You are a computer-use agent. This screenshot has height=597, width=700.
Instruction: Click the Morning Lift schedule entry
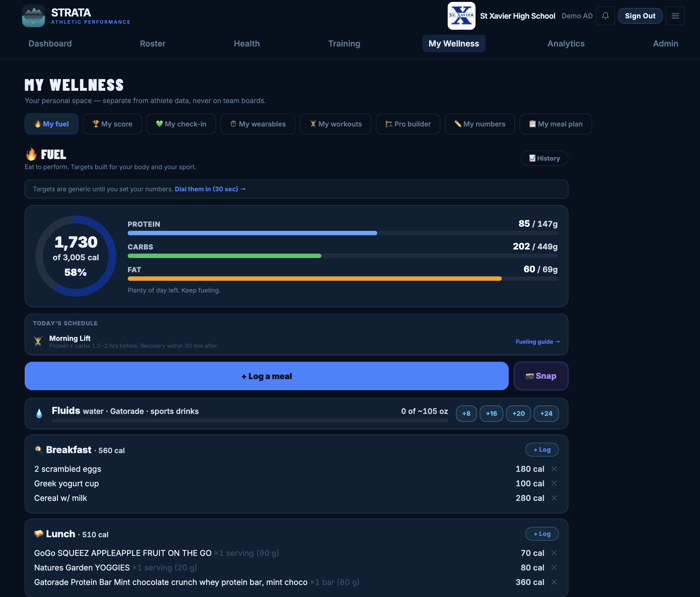click(x=296, y=342)
